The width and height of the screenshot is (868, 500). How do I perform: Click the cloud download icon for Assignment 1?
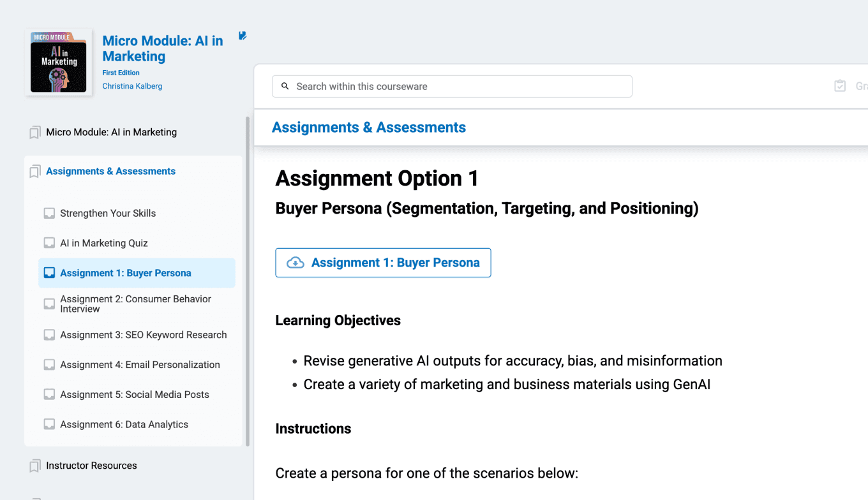click(x=296, y=263)
